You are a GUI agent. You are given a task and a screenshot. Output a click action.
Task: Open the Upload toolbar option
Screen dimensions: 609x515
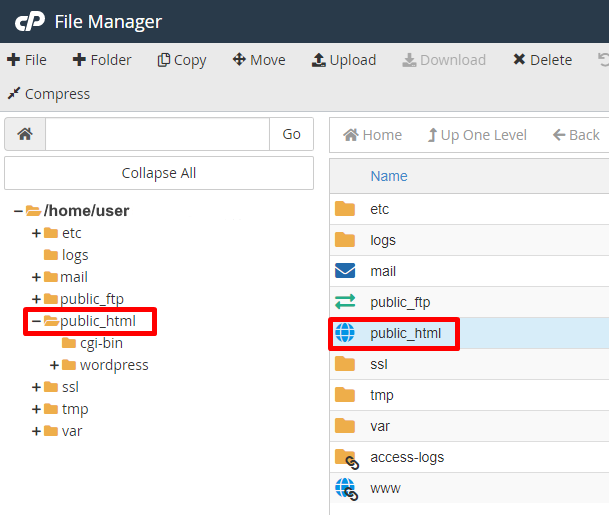344,60
